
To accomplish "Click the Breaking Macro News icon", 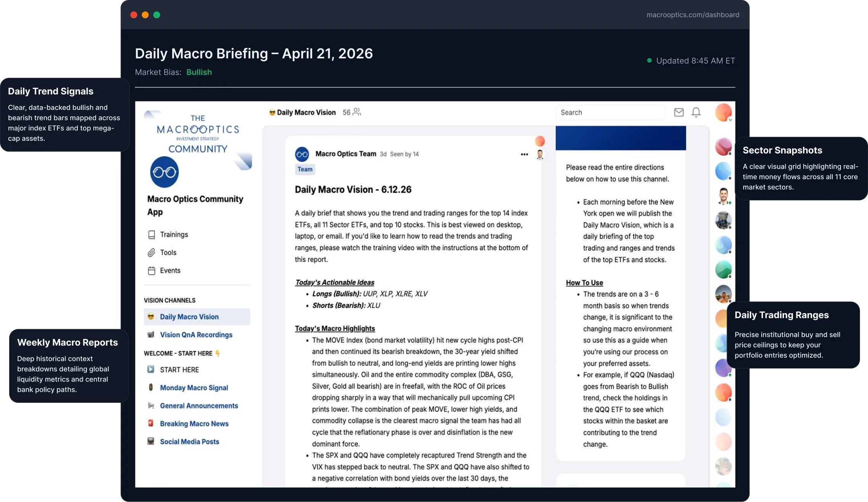I will point(151,423).
